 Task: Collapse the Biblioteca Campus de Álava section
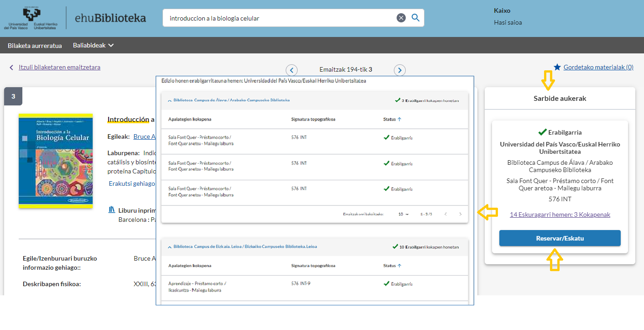tap(170, 100)
